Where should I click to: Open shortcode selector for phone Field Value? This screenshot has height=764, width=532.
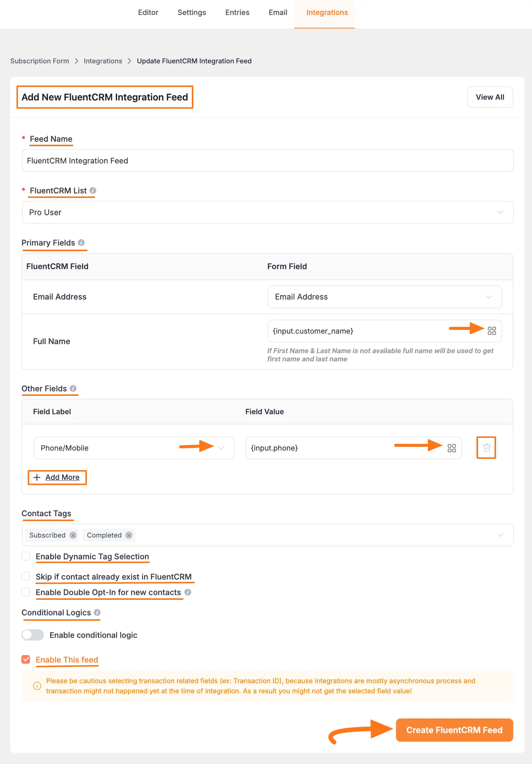[452, 448]
